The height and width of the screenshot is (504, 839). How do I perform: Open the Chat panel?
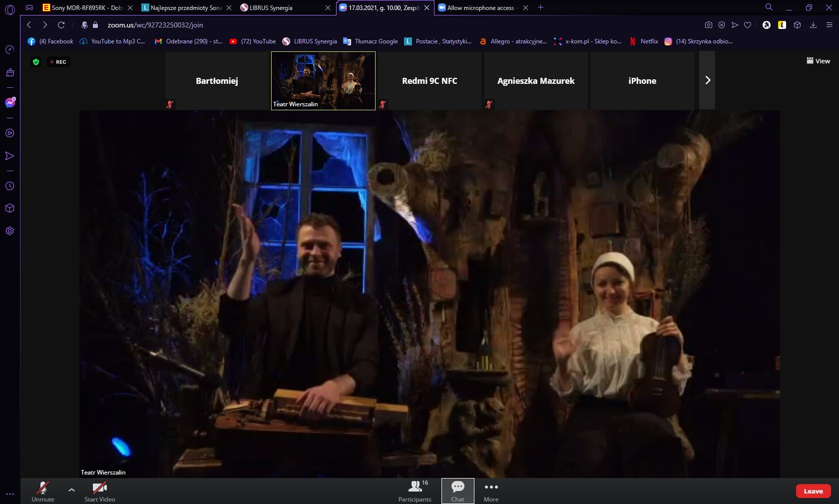457,491
